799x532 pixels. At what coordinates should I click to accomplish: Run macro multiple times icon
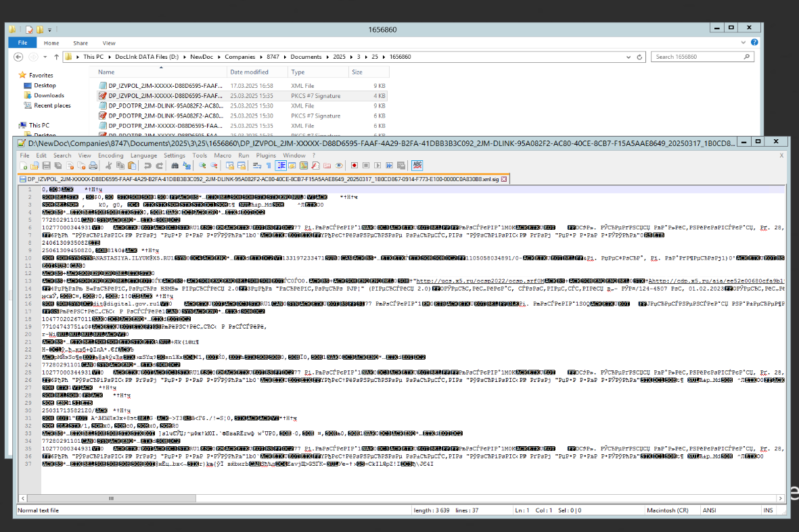(389, 166)
